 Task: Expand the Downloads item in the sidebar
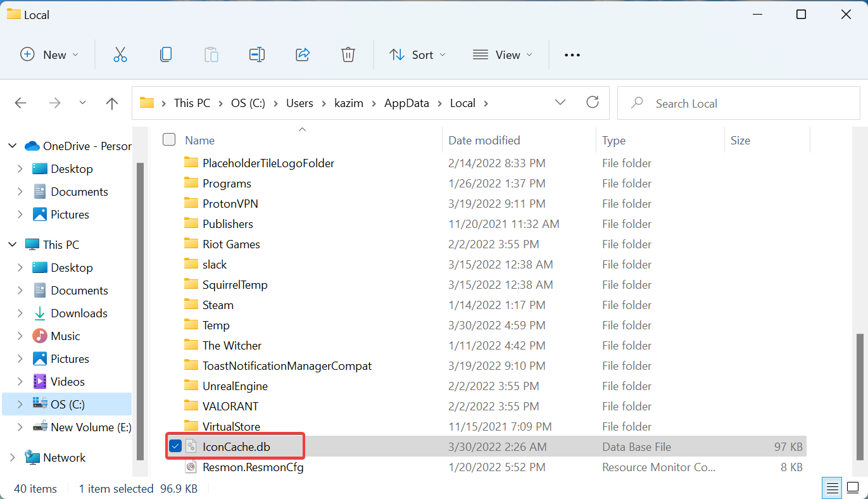click(20, 313)
